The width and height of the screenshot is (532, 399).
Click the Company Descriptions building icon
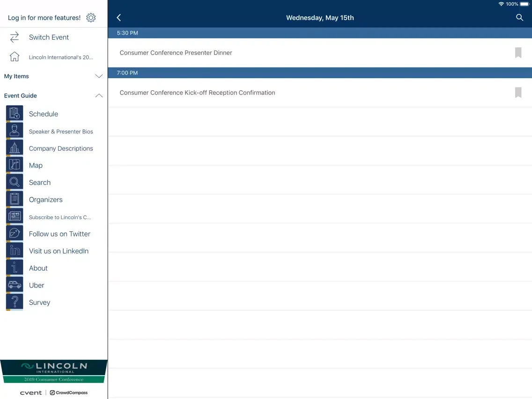coord(15,148)
